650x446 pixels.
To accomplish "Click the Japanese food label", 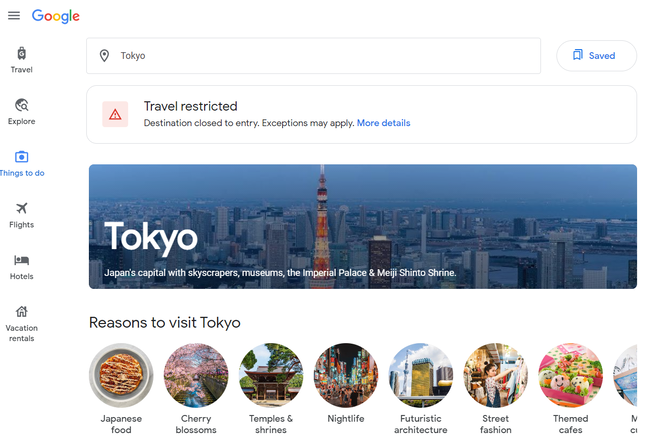I will point(121,424).
